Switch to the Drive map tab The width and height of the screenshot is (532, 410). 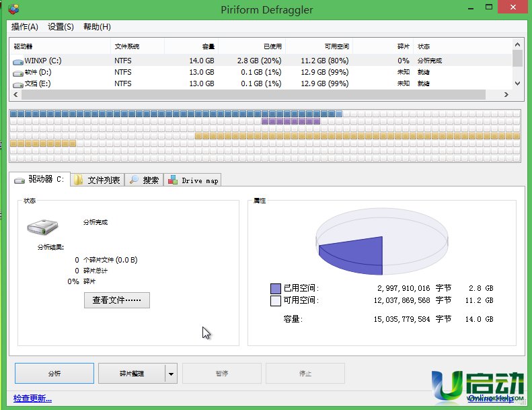point(193,180)
